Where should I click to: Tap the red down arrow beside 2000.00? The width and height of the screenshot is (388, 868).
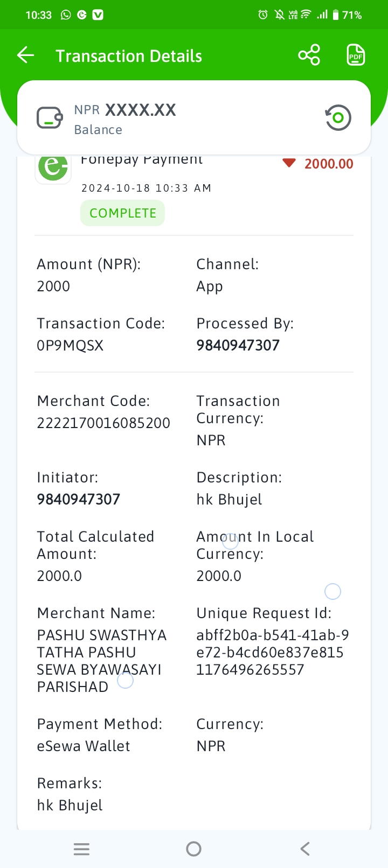[289, 163]
